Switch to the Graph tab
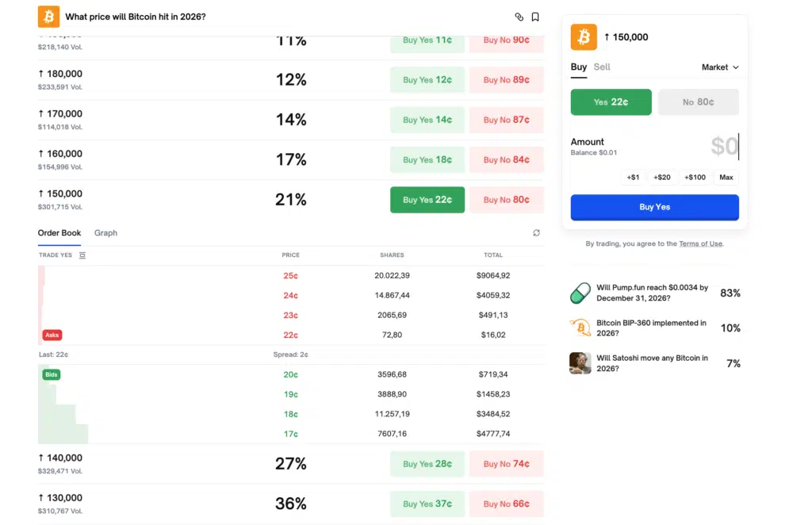The width and height of the screenshot is (812, 525). [105, 233]
